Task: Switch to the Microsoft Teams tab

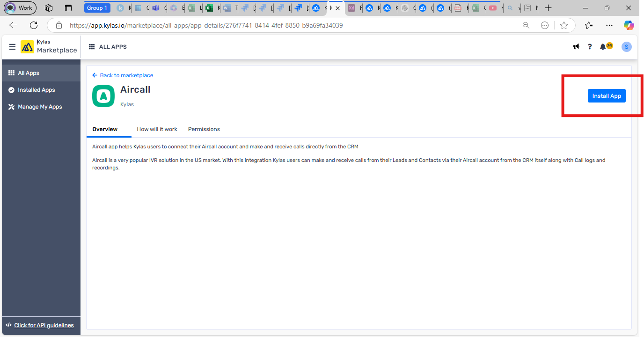Action: [157, 8]
